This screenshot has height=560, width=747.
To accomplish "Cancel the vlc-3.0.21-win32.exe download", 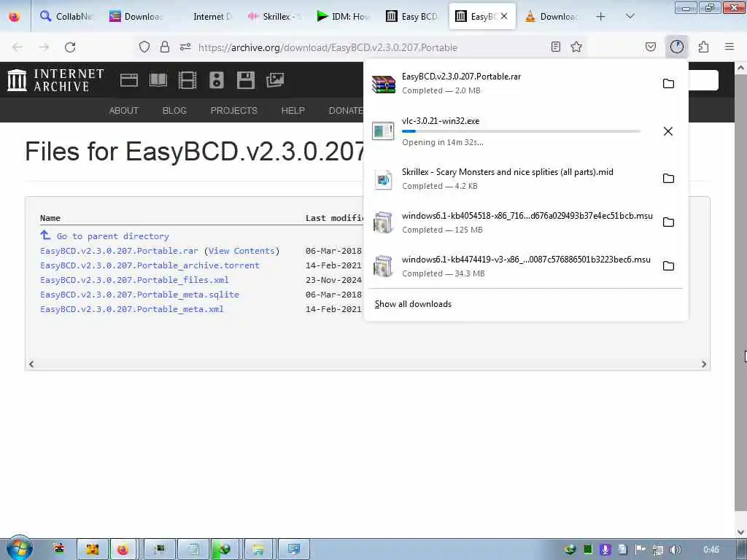I will coord(668,131).
